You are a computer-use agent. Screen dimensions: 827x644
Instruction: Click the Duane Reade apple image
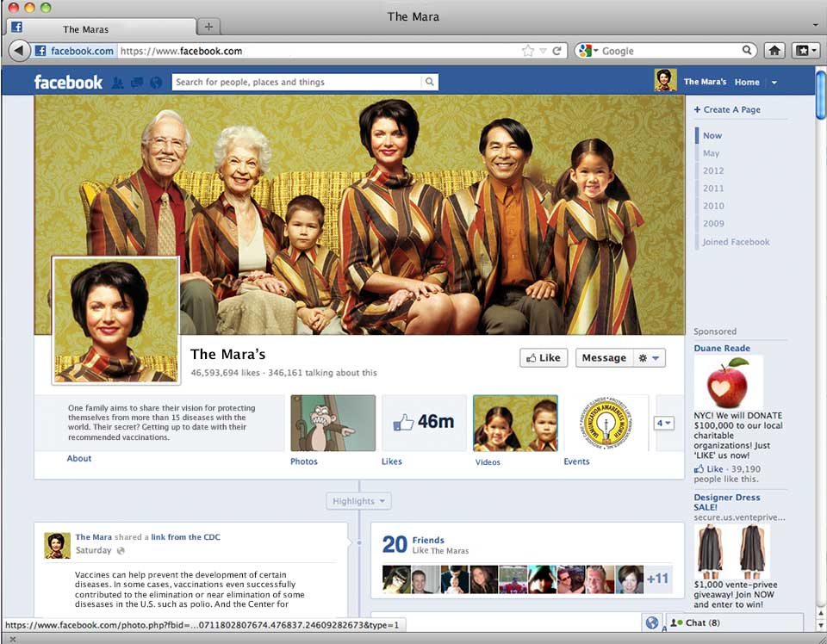pyautogui.click(x=728, y=382)
